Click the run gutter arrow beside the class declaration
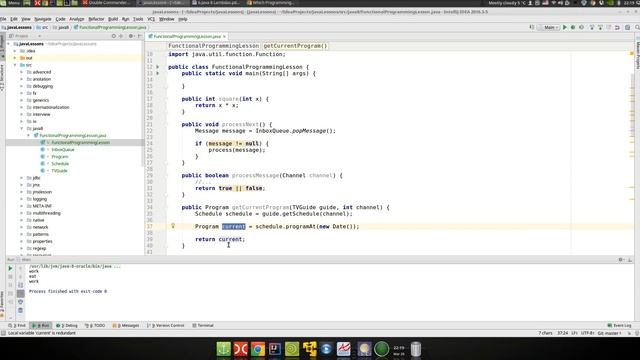Image resolution: width=640 pixels, height=360 pixels. [158, 67]
